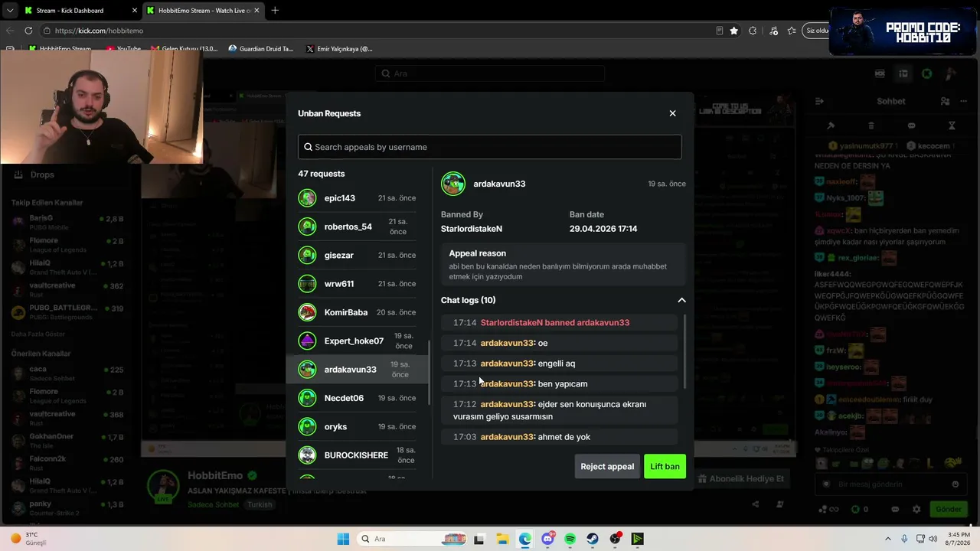Send the chat message with Gönder
The image size is (980, 551).
948,509
